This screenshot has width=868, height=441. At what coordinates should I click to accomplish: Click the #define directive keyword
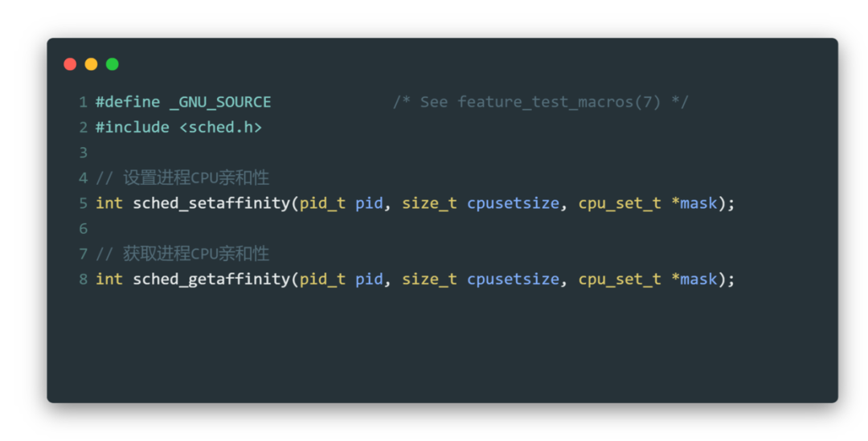point(127,102)
